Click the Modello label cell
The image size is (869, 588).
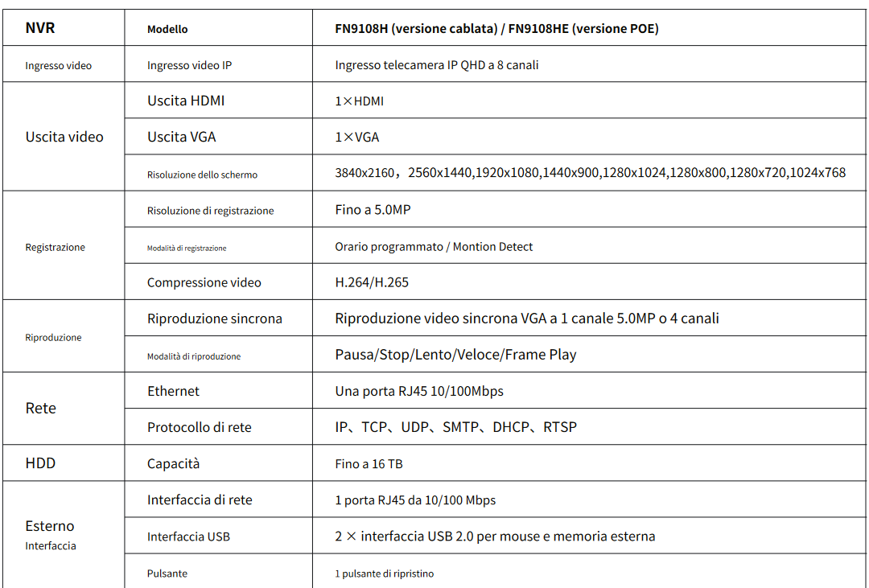click(167, 29)
